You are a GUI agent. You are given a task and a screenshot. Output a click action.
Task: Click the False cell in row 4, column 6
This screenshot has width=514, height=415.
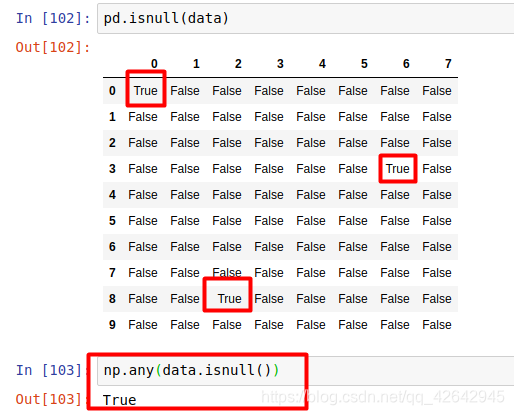[x=395, y=195]
